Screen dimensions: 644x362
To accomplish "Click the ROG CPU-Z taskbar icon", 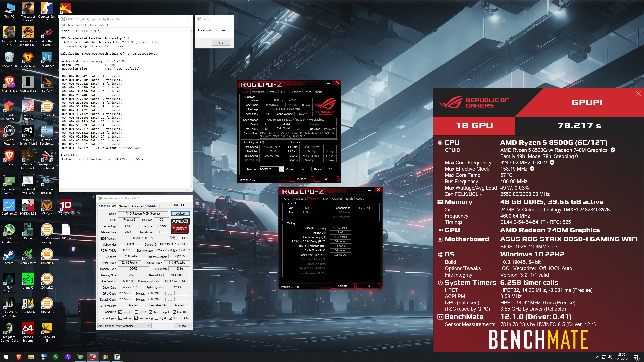I will [93, 357].
